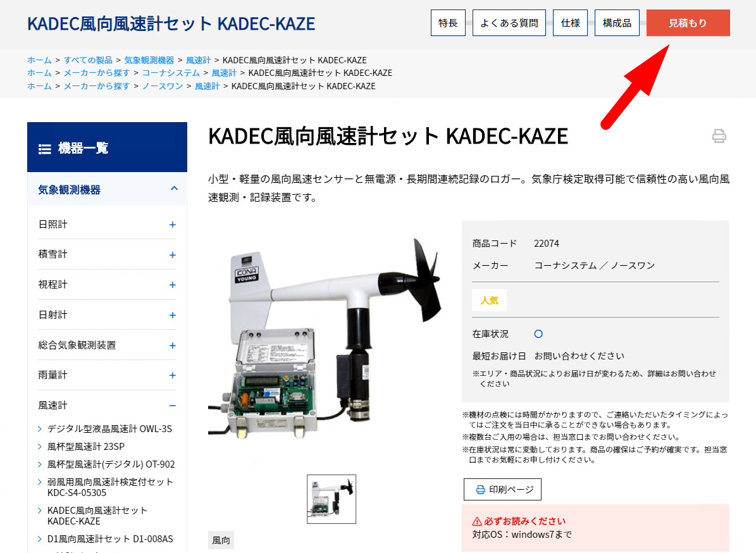This screenshot has width=756, height=553.
Task: Open the よくある質問 section
Action: (x=509, y=22)
